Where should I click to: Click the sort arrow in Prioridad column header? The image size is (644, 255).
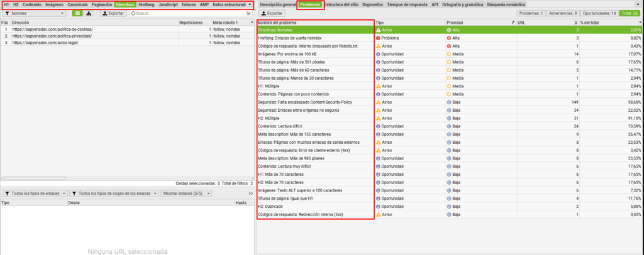pyautogui.click(x=513, y=23)
